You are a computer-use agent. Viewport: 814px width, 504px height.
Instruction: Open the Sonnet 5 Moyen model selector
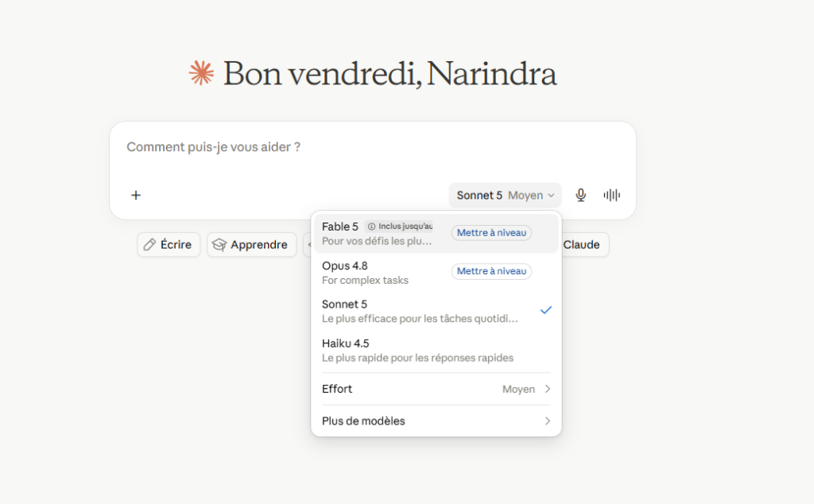point(505,196)
